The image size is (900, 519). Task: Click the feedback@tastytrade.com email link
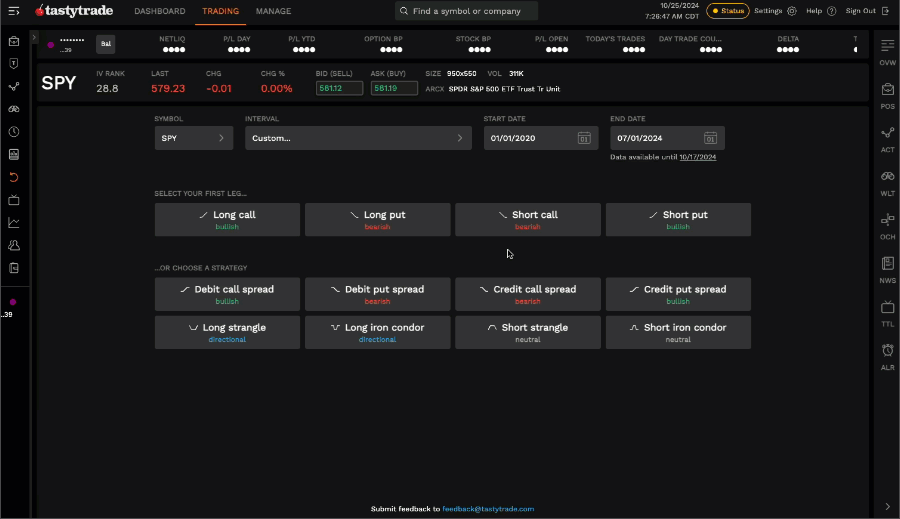click(x=488, y=509)
